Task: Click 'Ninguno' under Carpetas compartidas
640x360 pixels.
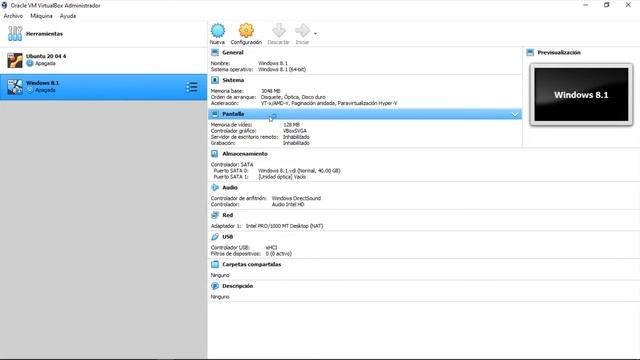Action: (x=220, y=275)
